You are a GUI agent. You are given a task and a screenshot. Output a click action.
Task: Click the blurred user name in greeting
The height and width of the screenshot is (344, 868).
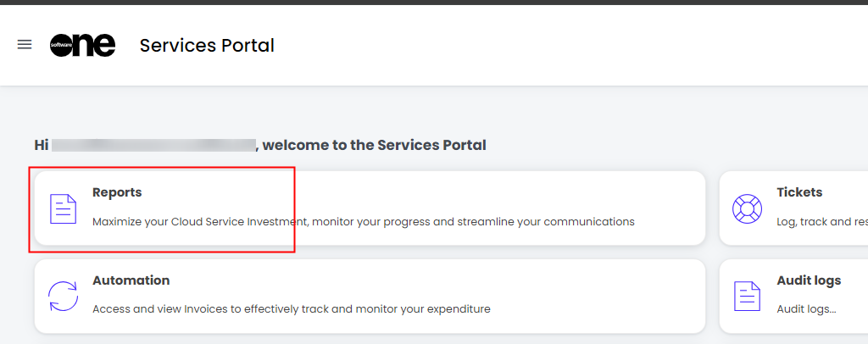tap(153, 146)
